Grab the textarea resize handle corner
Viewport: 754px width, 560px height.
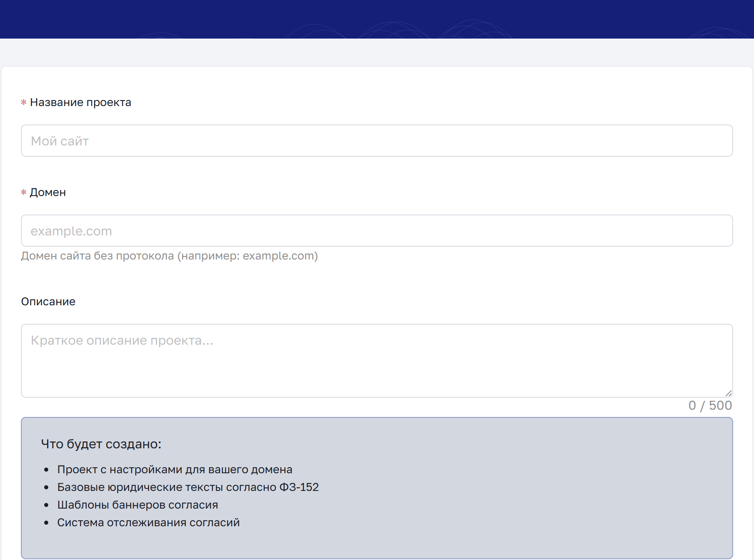pos(729,393)
